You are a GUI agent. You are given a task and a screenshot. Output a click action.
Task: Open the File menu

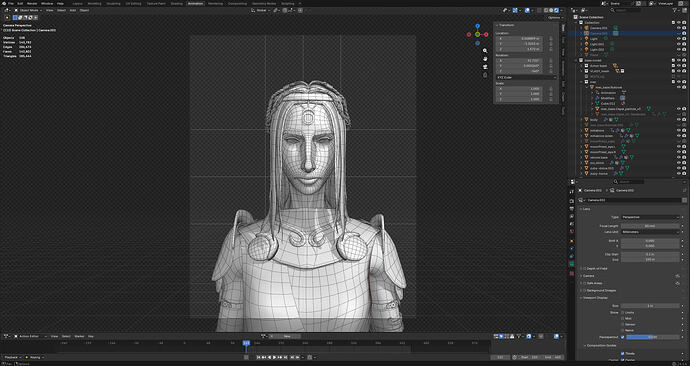coord(11,3)
